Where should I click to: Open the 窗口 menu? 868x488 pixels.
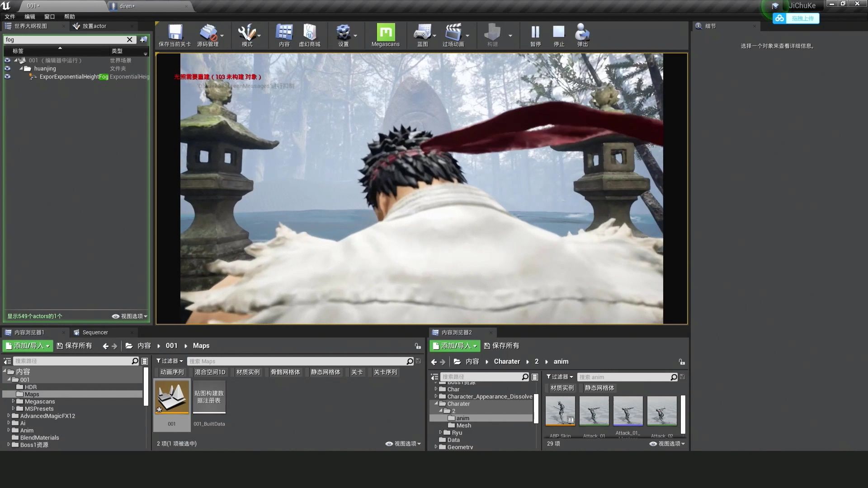(50, 17)
